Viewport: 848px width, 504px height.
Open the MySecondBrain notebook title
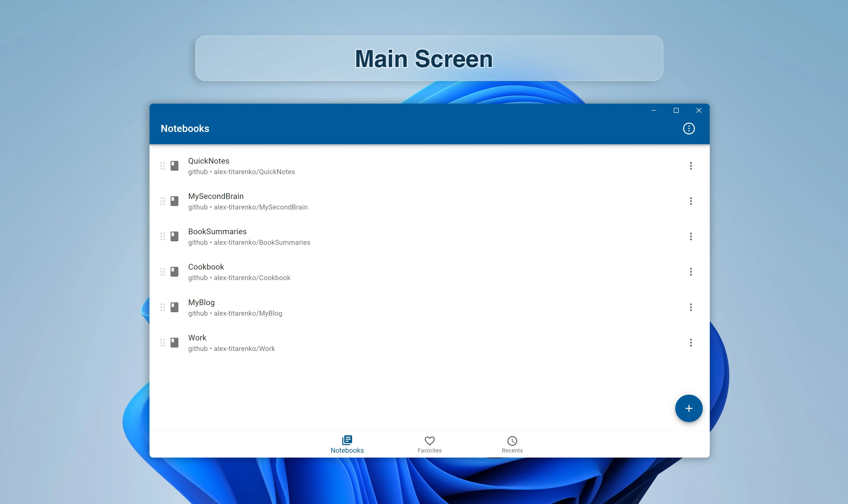click(x=216, y=196)
